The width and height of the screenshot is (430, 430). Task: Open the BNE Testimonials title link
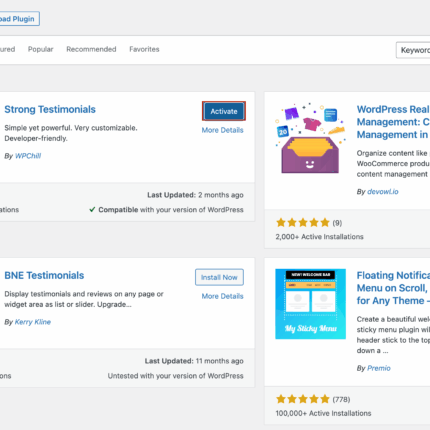coord(44,275)
